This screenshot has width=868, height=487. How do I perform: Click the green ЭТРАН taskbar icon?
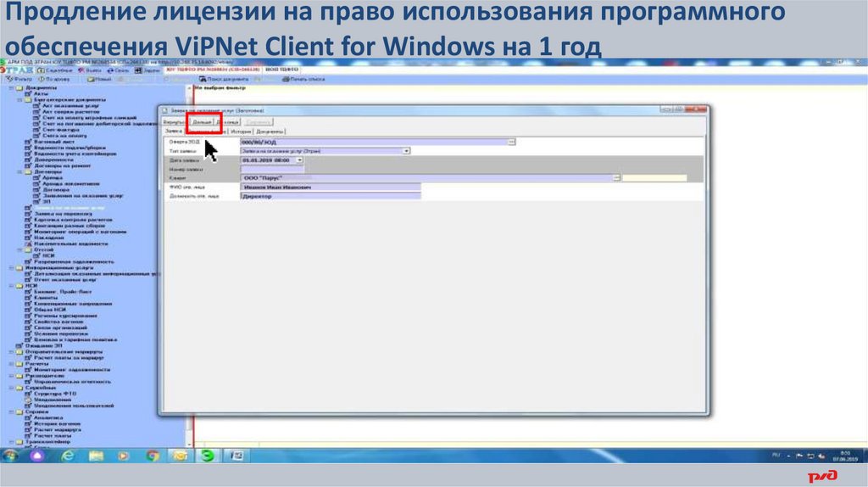point(208,456)
